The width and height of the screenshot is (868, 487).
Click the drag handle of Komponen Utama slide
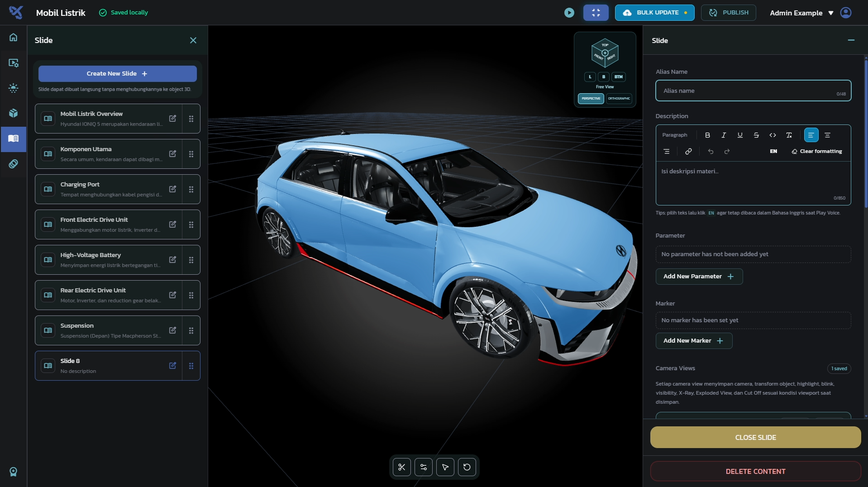click(191, 154)
